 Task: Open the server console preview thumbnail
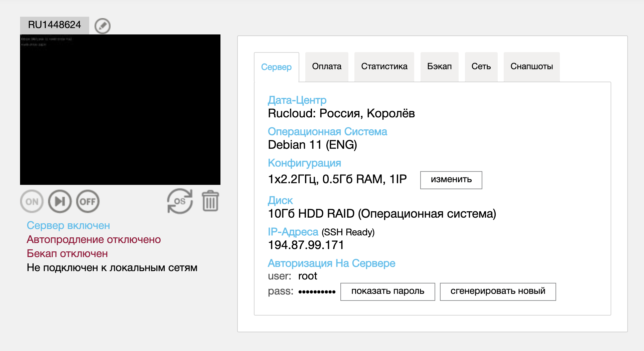[x=120, y=110]
